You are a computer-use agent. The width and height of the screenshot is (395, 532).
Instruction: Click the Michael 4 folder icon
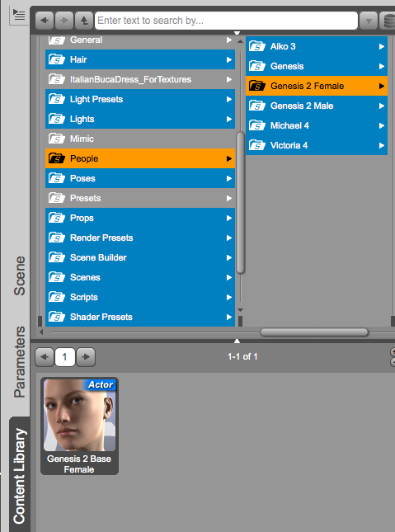tap(257, 125)
